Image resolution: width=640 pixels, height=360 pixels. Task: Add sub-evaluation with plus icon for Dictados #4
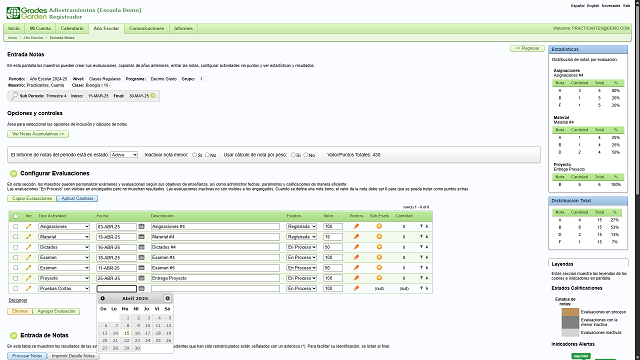click(x=379, y=247)
